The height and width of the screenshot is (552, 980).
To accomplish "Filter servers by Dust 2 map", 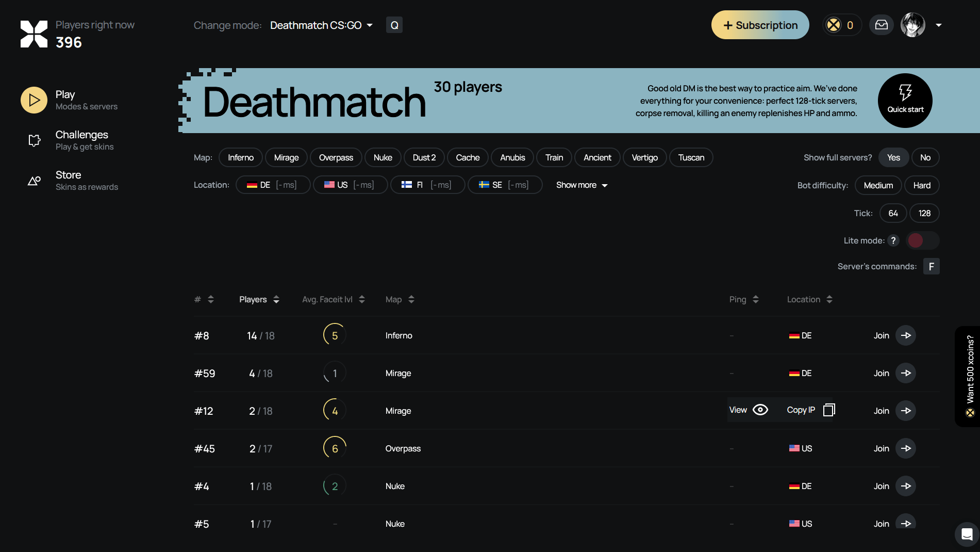I will (424, 157).
